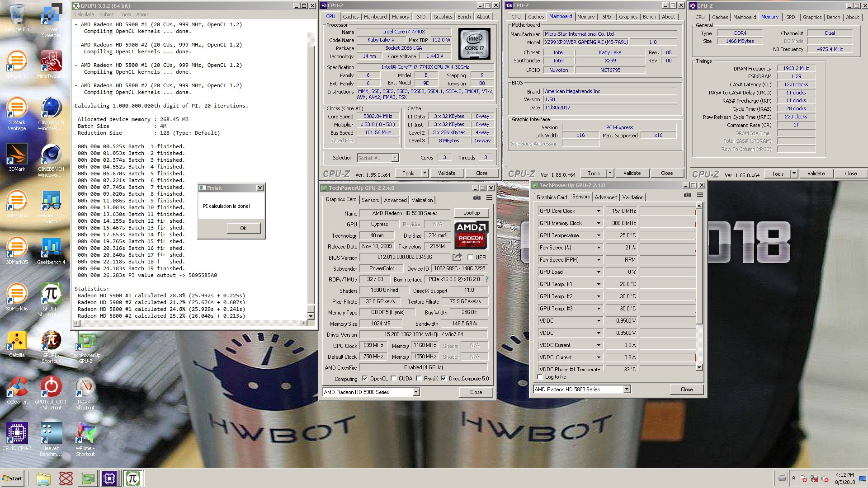Click DRAM Frequency 1963.2 MHz field
The image size is (868, 488).
coord(796,68)
